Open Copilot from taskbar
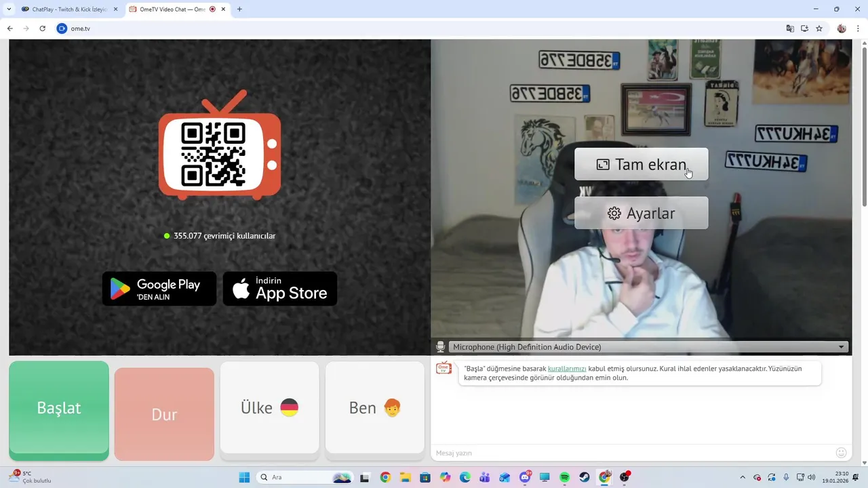This screenshot has height=488, width=868. click(445, 477)
